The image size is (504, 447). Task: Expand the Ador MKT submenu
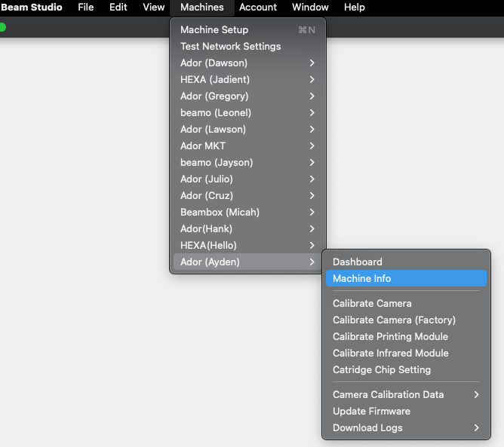[247, 145]
